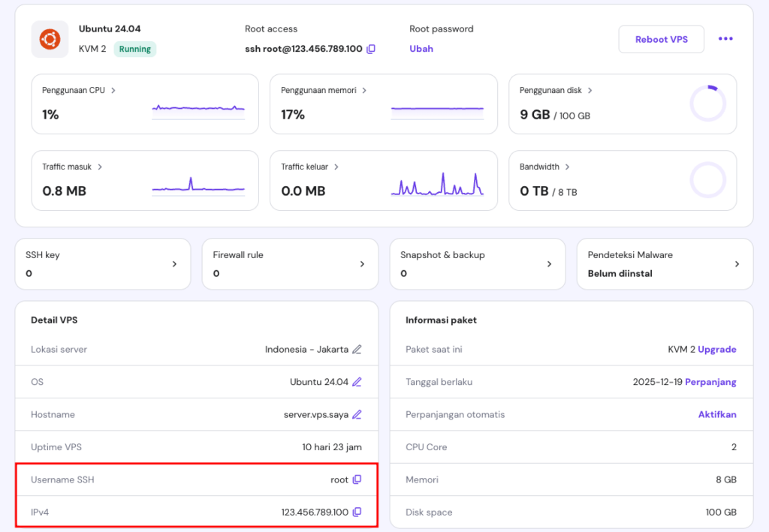Image resolution: width=769 pixels, height=532 pixels.
Task: Click the Ubuntu logo icon
Action: (x=50, y=39)
